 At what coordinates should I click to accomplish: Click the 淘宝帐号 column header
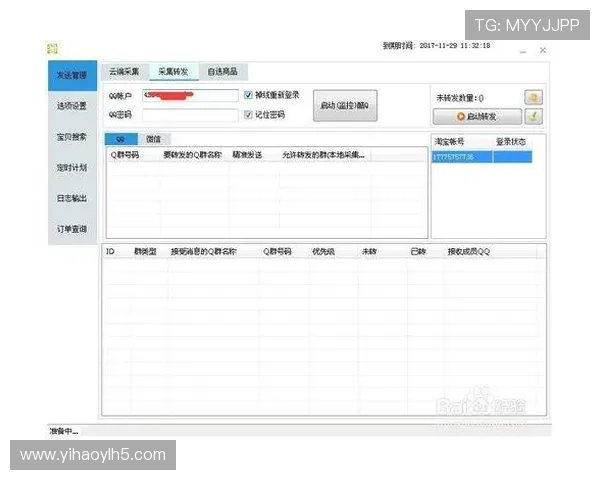point(449,142)
